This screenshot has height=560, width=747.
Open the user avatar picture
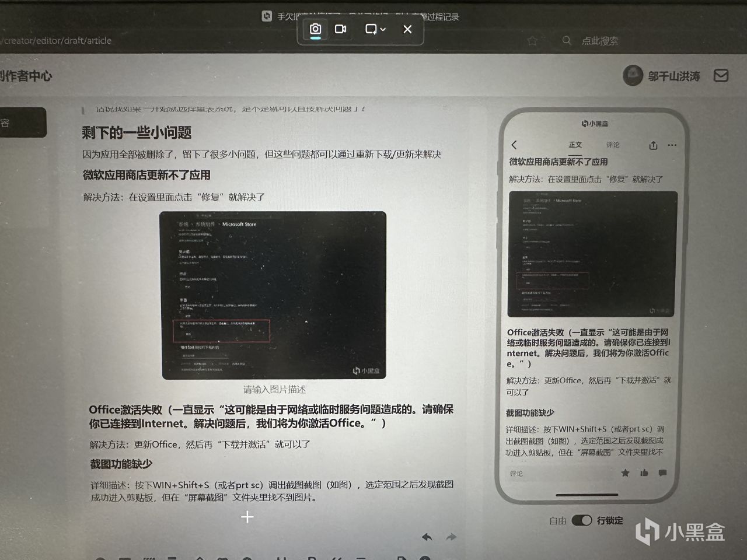click(633, 76)
